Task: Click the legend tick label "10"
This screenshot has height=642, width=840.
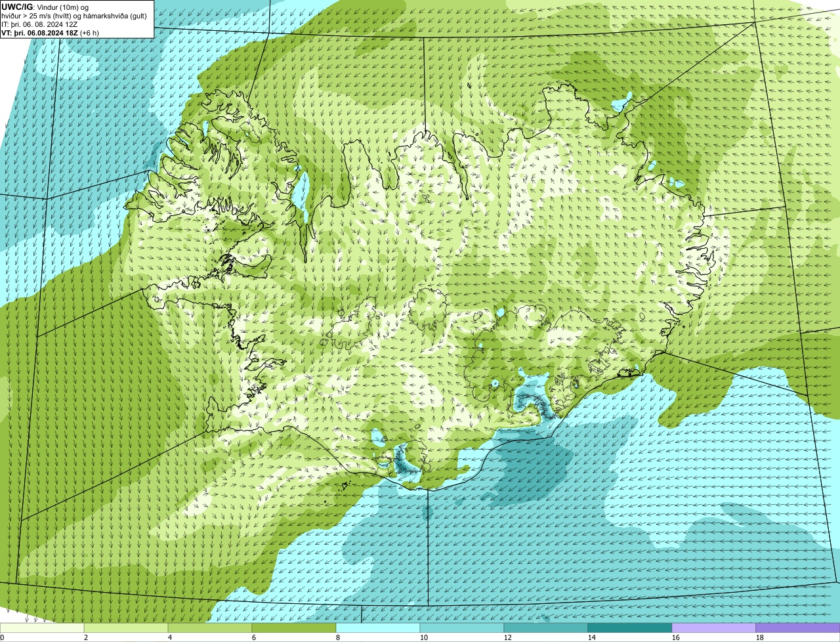Action: [424, 637]
